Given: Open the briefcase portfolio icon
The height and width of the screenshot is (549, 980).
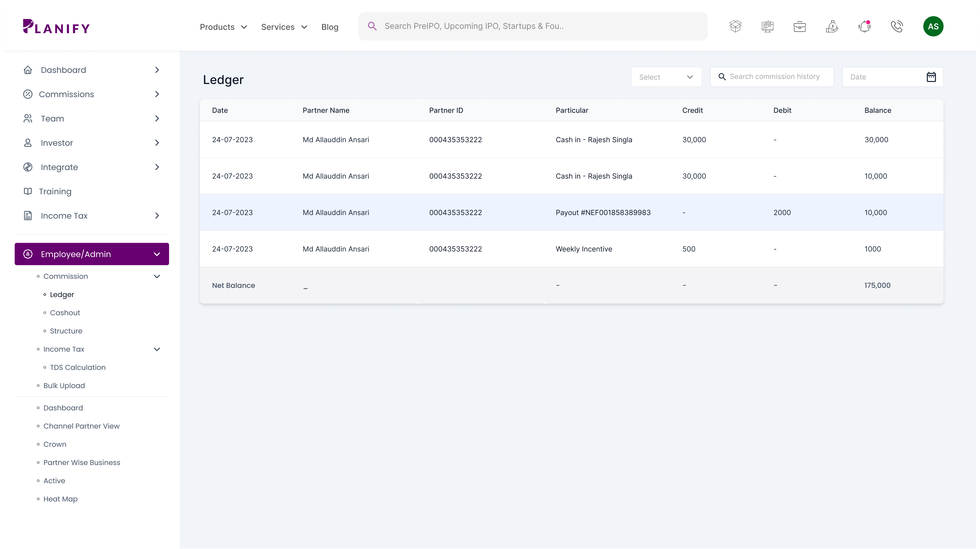Looking at the screenshot, I should coord(800,26).
